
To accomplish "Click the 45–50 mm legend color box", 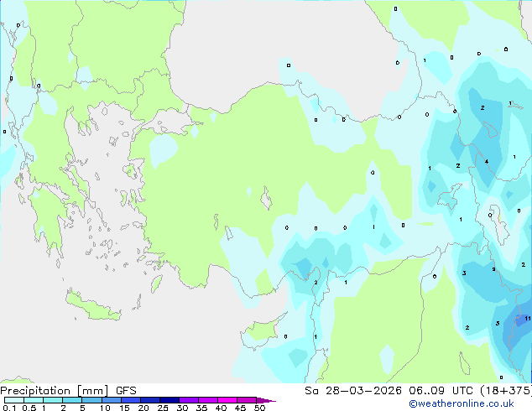I will [x=247, y=400].
